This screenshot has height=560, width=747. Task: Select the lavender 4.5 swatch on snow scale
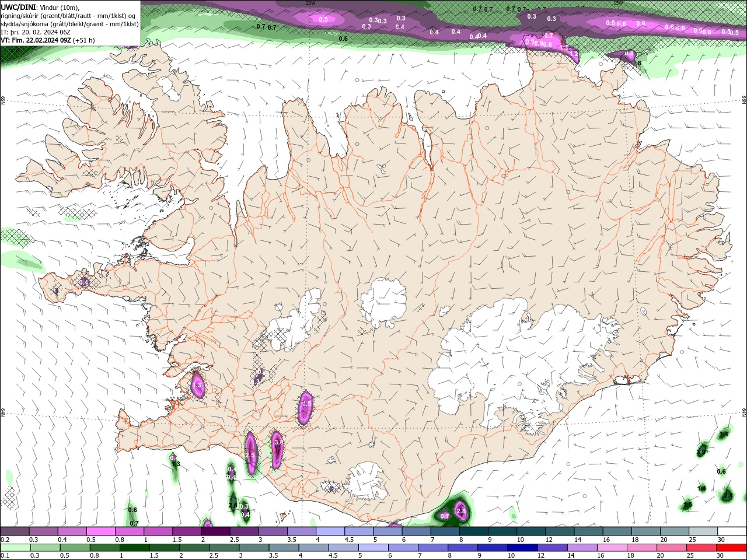359,531
